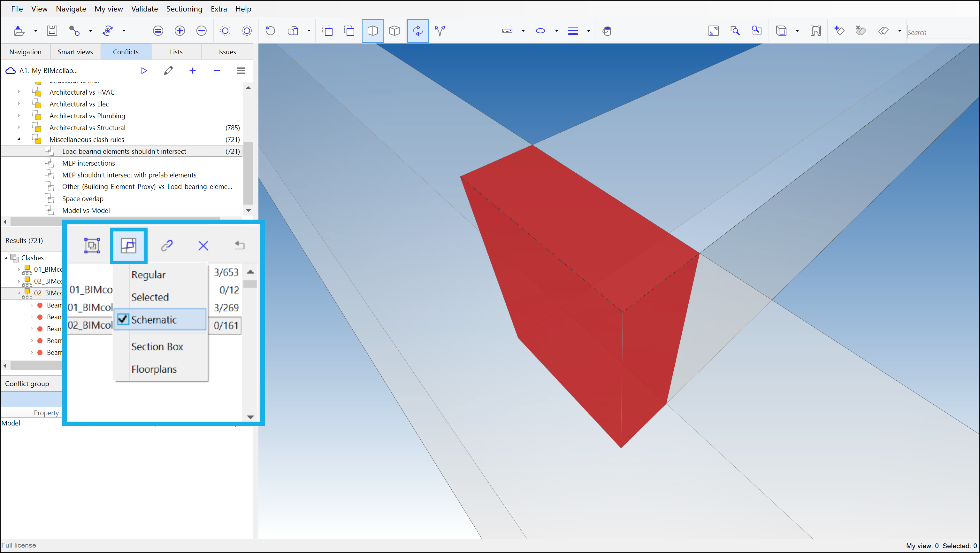Click the paint bucket colour icon
This screenshot has height=553, width=980.
[x=607, y=31]
